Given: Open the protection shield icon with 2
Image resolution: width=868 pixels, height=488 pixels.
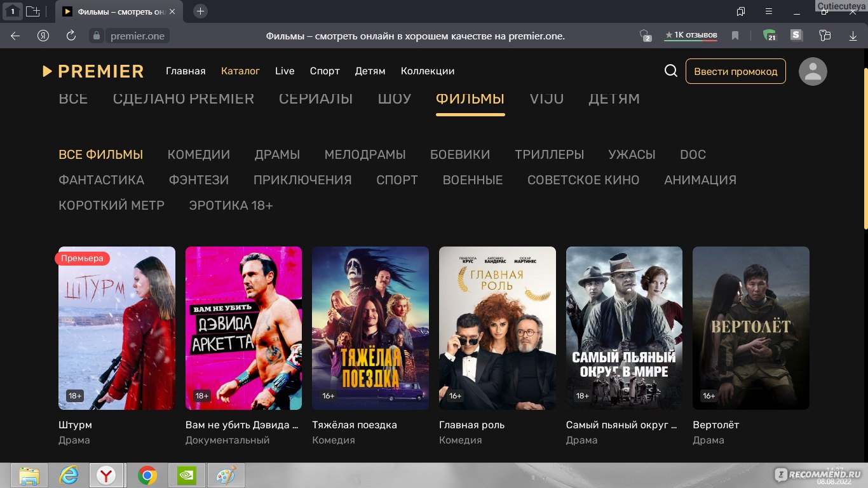Looking at the screenshot, I should click(x=645, y=36).
